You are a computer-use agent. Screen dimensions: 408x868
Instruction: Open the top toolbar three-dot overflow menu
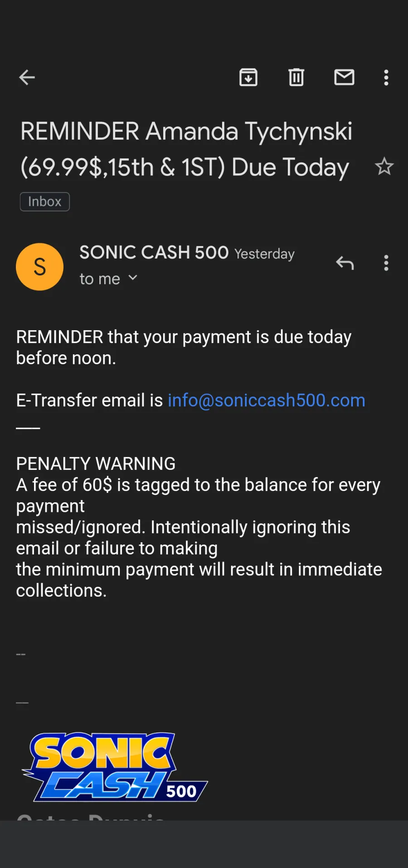386,77
